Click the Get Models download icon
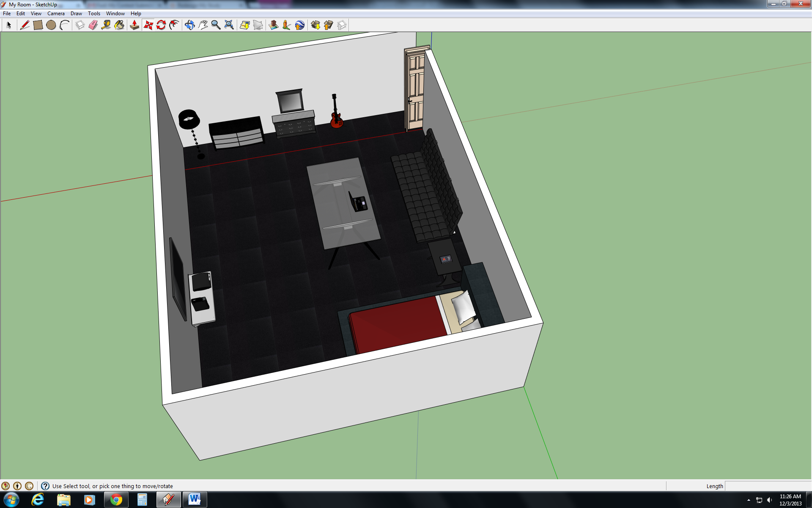 coord(315,25)
